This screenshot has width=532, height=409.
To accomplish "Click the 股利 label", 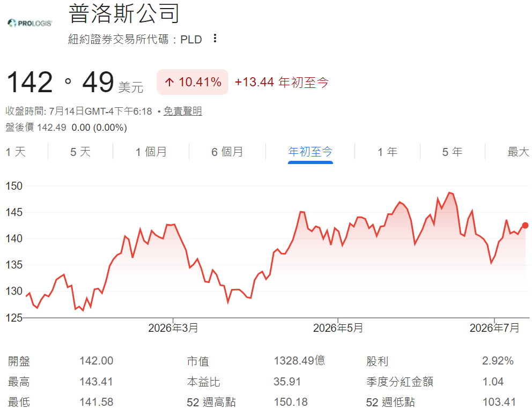I will (x=377, y=361).
